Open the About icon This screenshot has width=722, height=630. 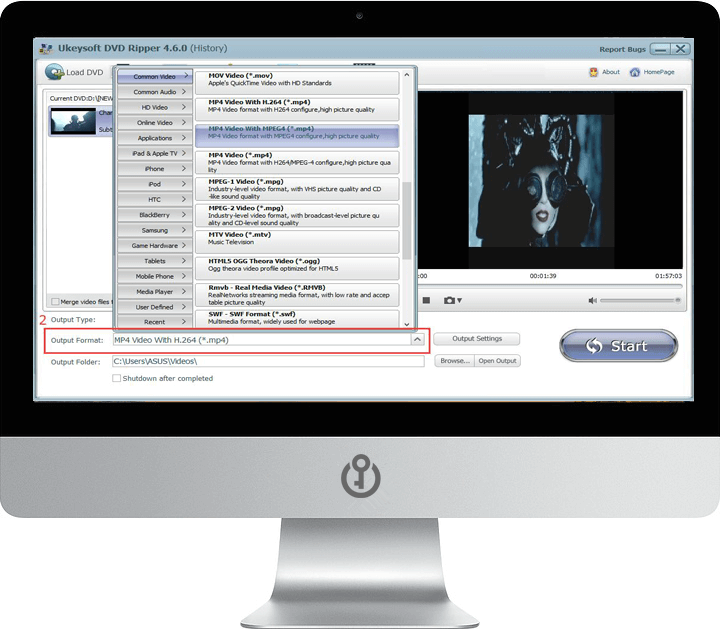point(594,72)
